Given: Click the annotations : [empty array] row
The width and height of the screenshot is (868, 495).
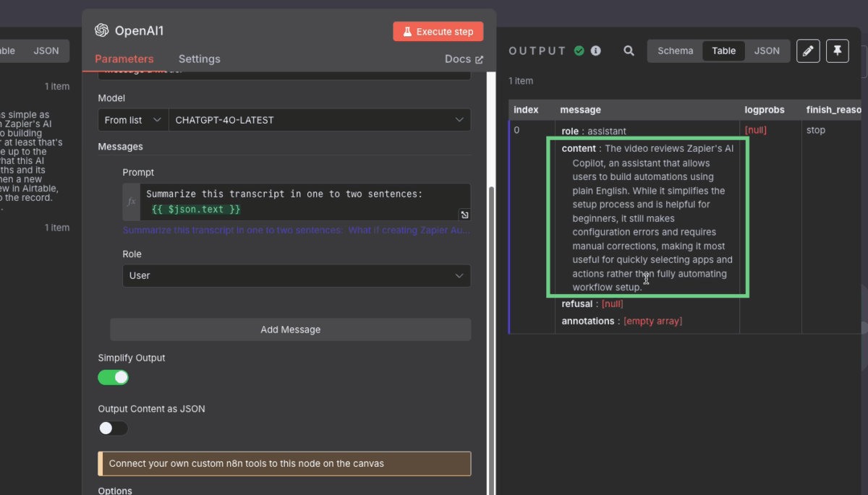Looking at the screenshot, I should coord(622,321).
